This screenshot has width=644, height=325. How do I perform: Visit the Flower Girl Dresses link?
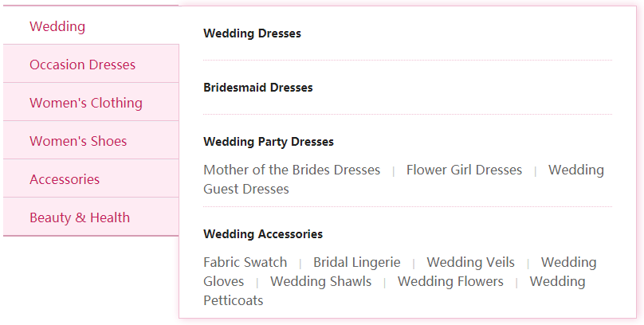click(464, 170)
